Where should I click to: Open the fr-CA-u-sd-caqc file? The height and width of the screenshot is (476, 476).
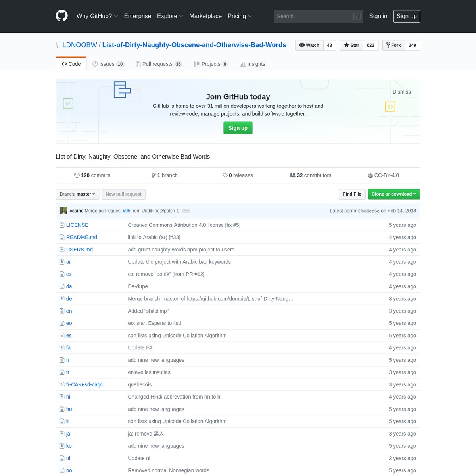pyautogui.click(x=84, y=384)
